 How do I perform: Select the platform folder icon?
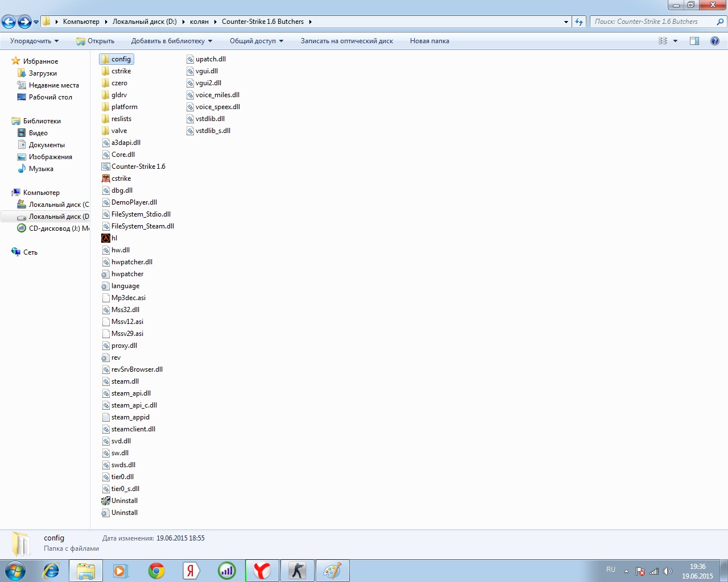pos(105,107)
